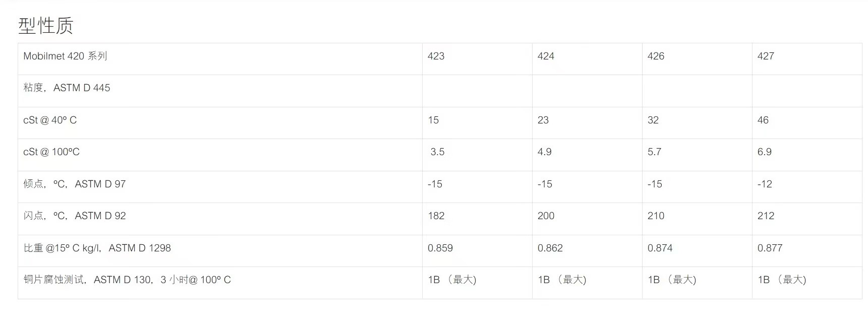
Task: Select the cSt @ 100ºC row label
Action: [51, 152]
